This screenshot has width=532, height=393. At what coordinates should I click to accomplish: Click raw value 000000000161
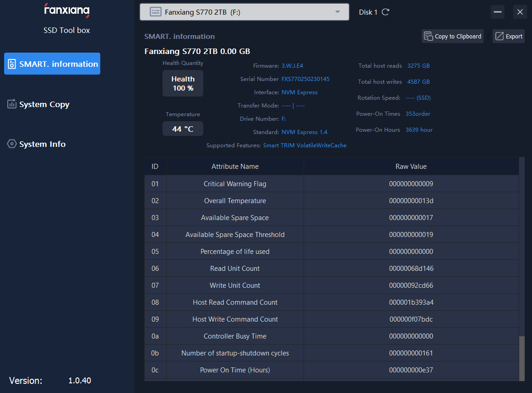click(411, 353)
